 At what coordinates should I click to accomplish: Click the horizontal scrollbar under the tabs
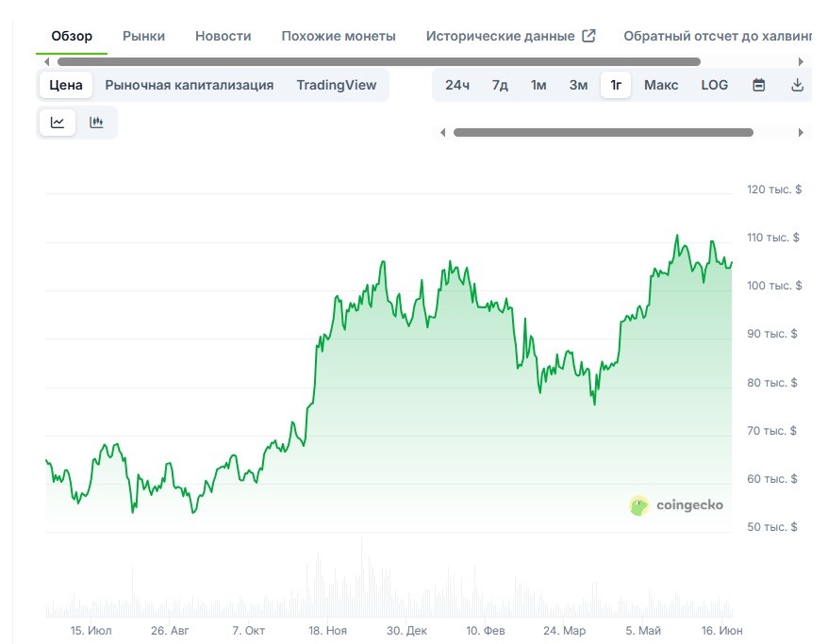pos(377,61)
